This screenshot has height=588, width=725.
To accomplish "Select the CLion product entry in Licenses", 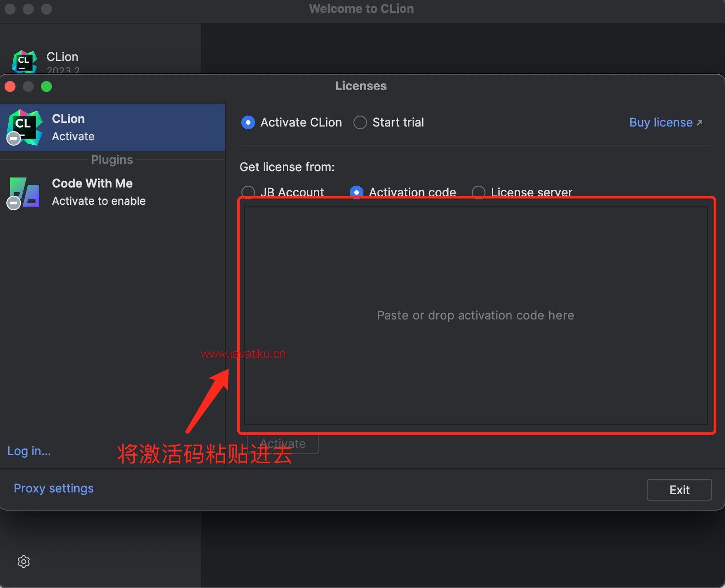I will [112, 127].
